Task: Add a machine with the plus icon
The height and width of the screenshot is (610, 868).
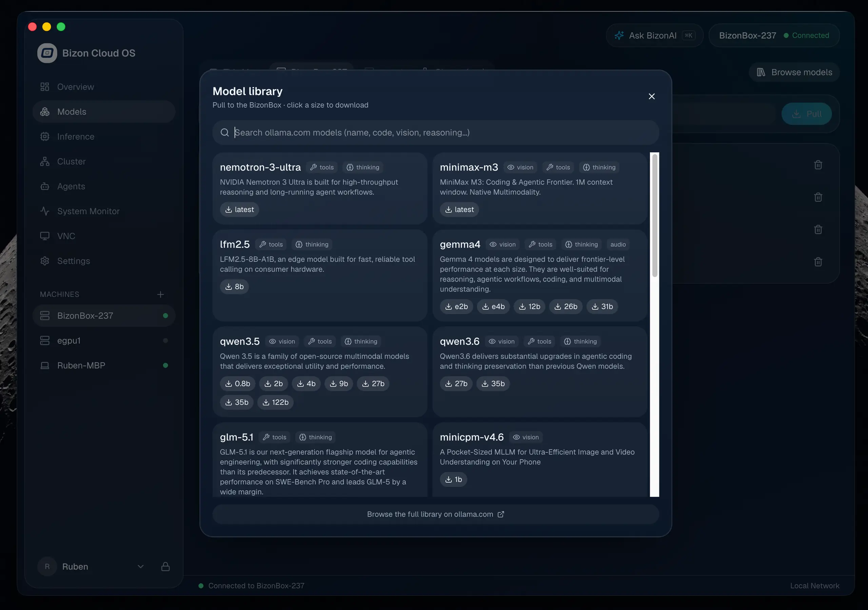Action: tap(160, 294)
